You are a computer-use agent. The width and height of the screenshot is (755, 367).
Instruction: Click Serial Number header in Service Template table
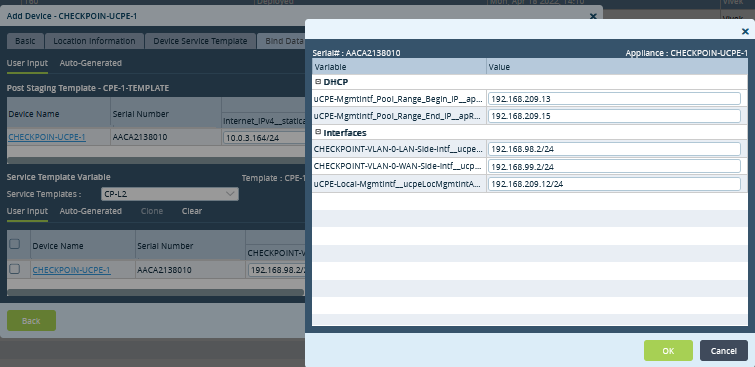click(x=165, y=246)
